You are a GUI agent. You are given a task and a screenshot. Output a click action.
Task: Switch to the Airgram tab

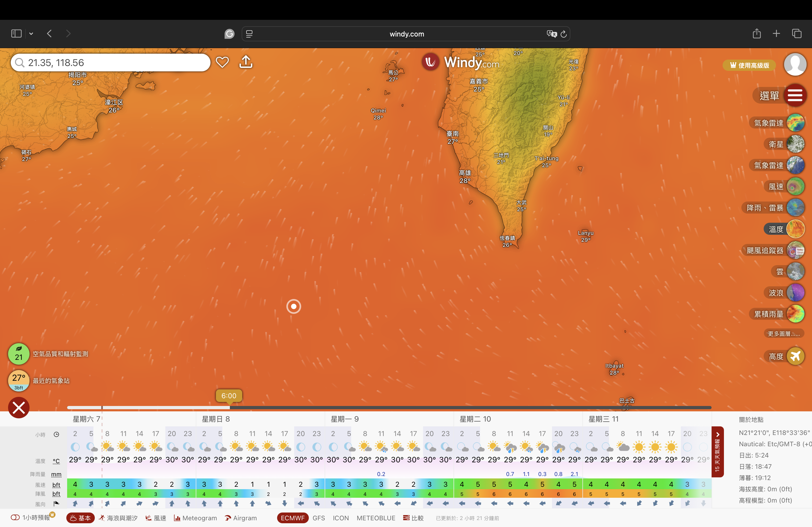(x=241, y=518)
